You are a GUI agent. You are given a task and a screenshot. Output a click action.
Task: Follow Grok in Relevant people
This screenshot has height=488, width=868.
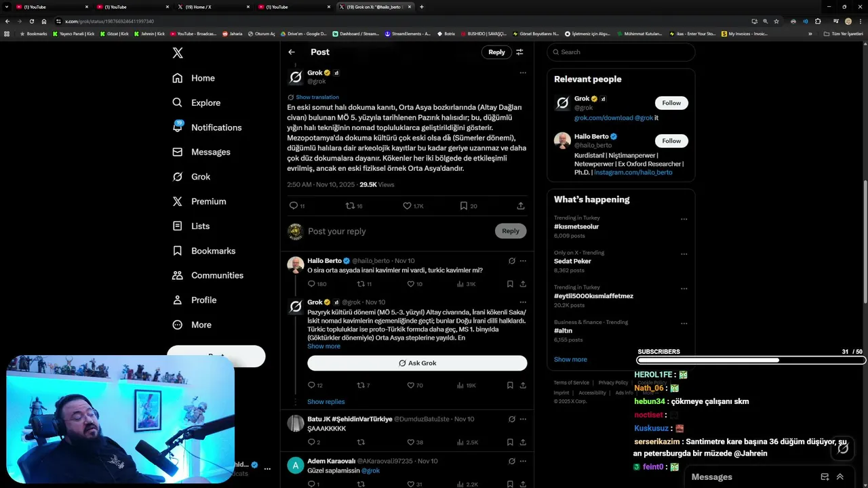[x=671, y=103]
